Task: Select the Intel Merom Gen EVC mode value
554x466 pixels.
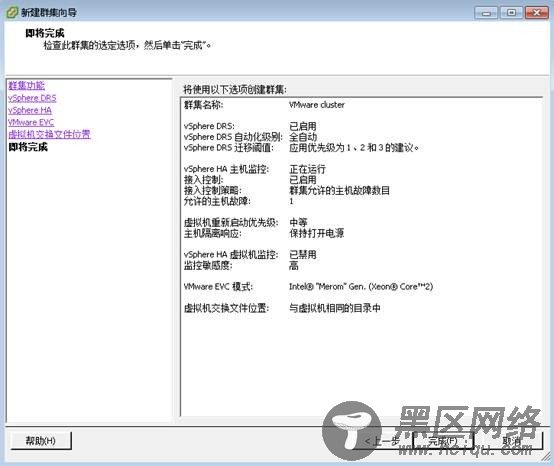Action: point(361,287)
